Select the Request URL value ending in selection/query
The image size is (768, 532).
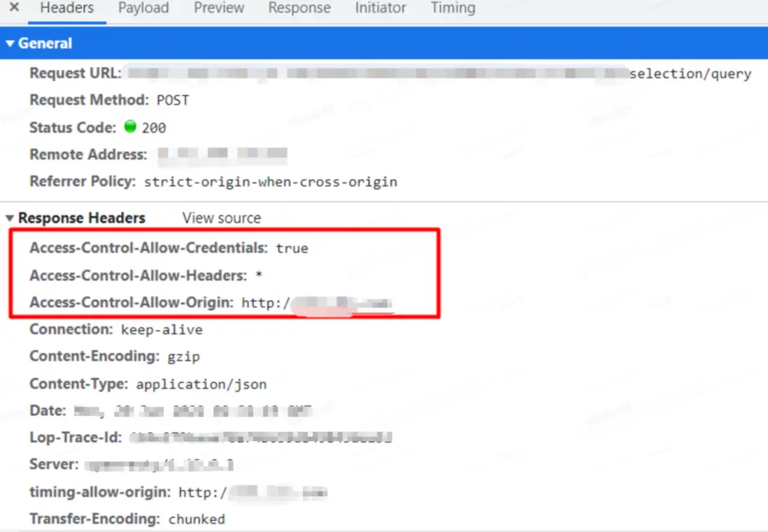click(x=439, y=74)
